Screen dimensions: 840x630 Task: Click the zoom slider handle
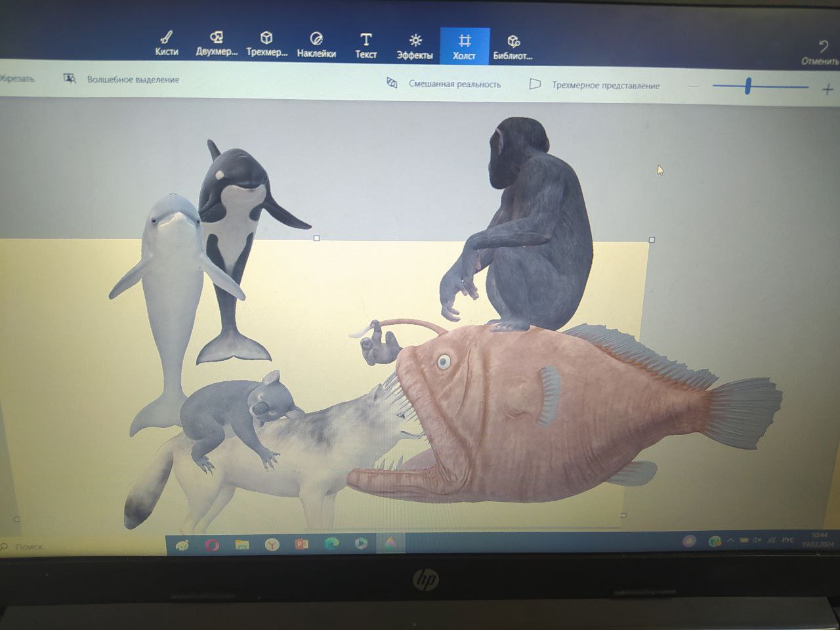pos(747,86)
